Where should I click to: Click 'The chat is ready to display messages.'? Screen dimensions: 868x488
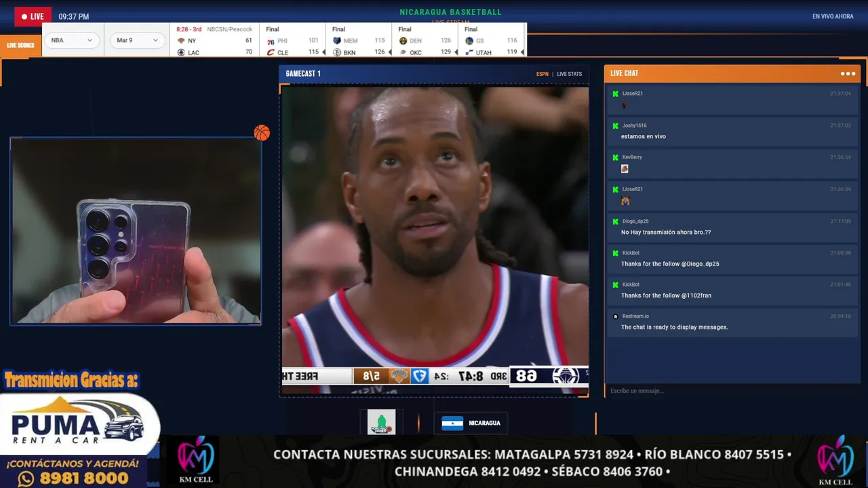coord(674,327)
